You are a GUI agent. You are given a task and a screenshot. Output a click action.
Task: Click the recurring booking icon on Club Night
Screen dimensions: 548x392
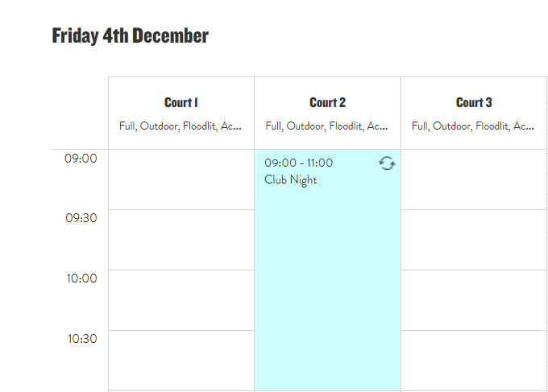(387, 163)
